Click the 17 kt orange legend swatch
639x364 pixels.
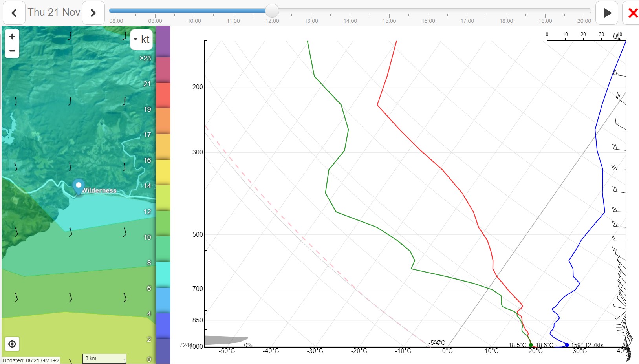[163, 121]
